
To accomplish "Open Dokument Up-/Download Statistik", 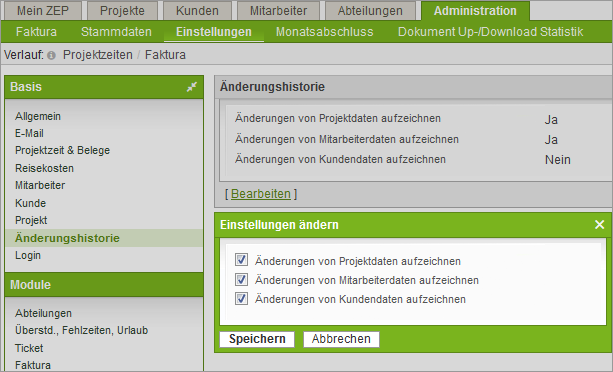I will pos(491,32).
